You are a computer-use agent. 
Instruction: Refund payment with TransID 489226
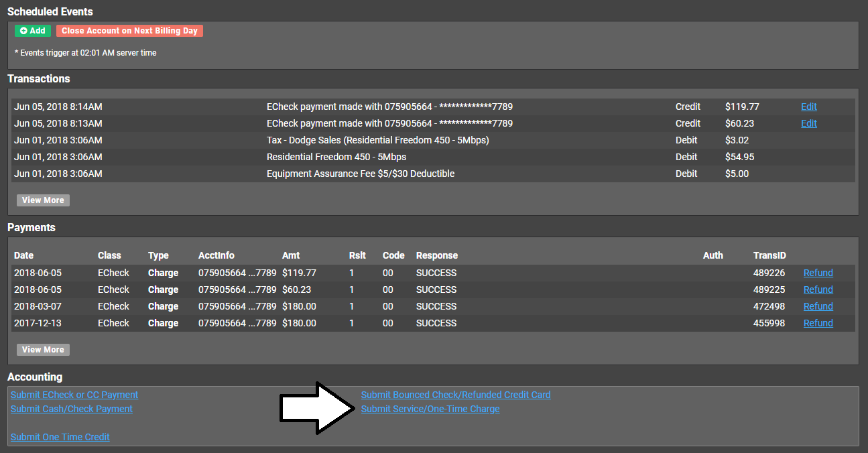[818, 273]
